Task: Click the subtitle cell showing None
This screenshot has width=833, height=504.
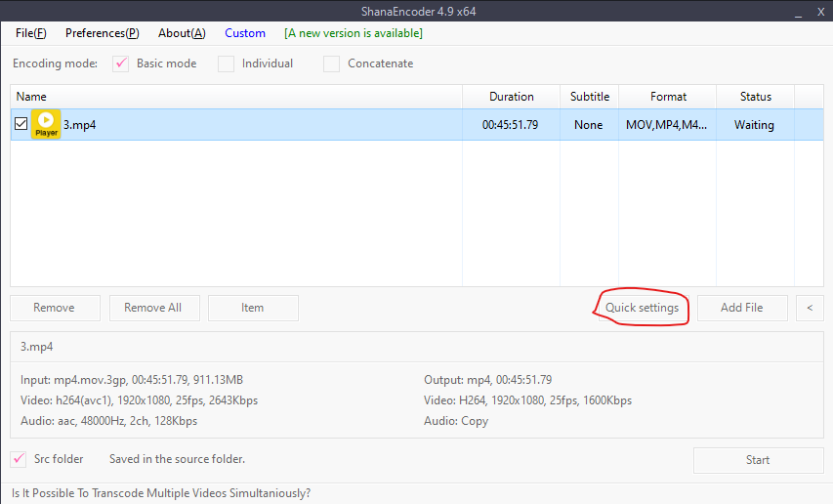Action: [x=588, y=125]
